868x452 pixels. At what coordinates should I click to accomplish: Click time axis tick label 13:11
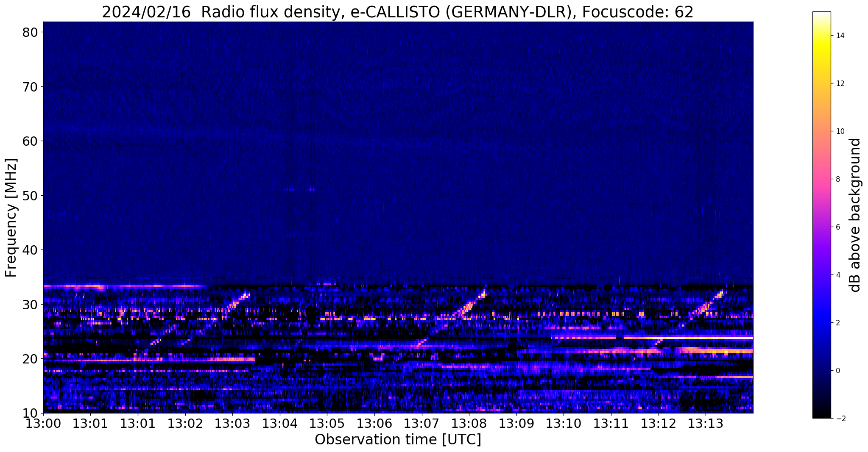point(611,423)
